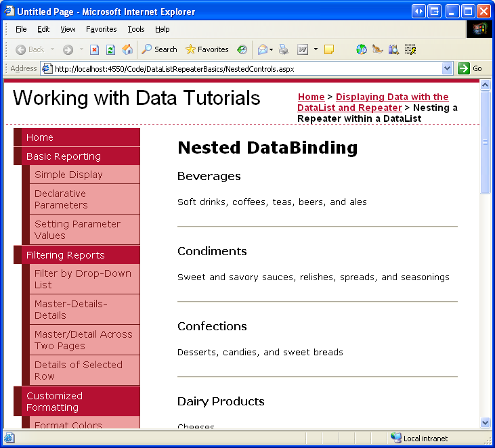Click the Refresh page icon
This screenshot has width=495, height=448.
point(110,49)
